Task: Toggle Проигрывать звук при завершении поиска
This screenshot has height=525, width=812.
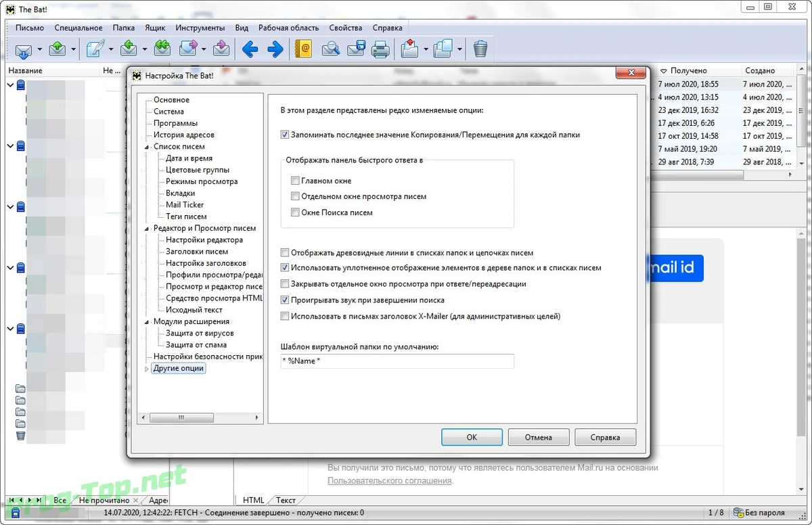Action: point(285,300)
